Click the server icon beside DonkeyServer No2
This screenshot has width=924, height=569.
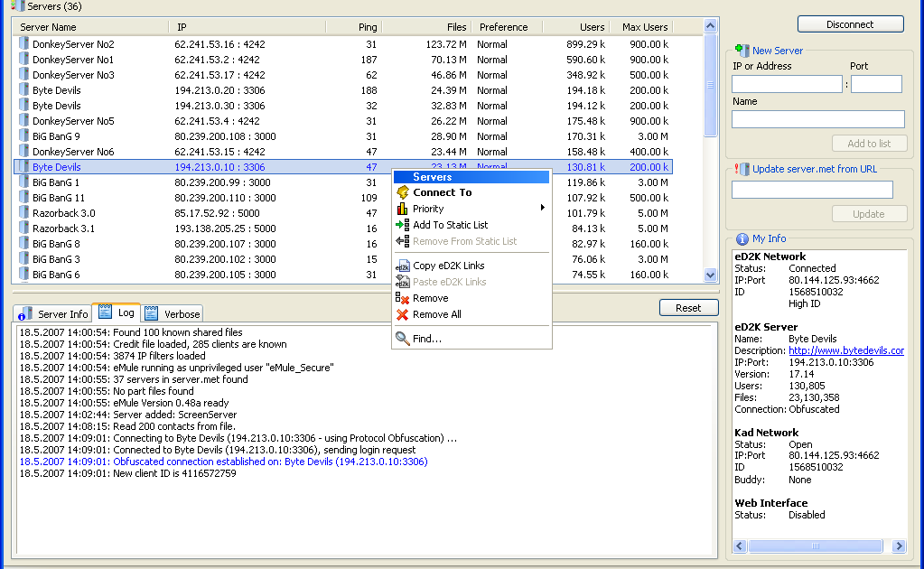tap(23, 43)
